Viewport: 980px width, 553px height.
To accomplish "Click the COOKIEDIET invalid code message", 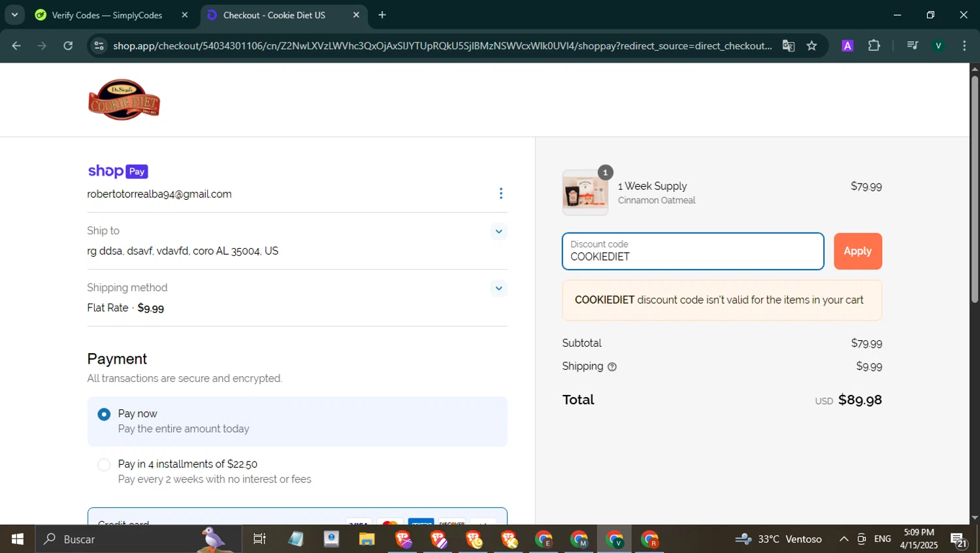I will pyautogui.click(x=722, y=300).
